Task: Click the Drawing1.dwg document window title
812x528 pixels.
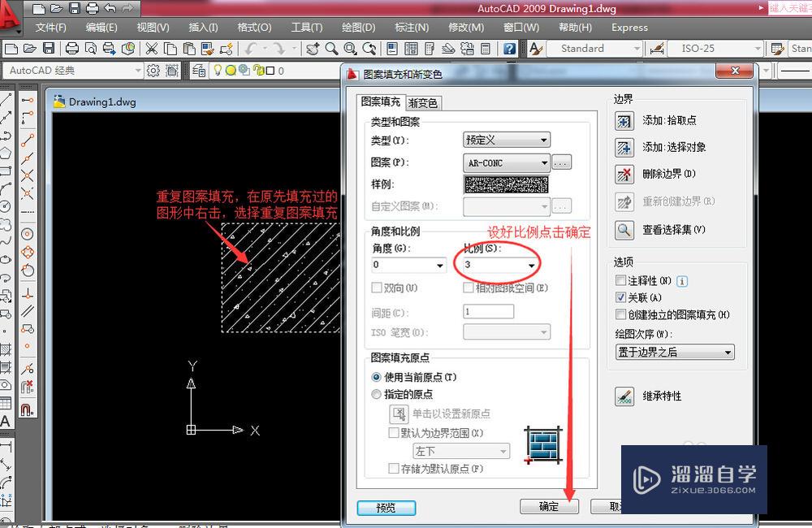Action: pyautogui.click(x=102, y=102)
